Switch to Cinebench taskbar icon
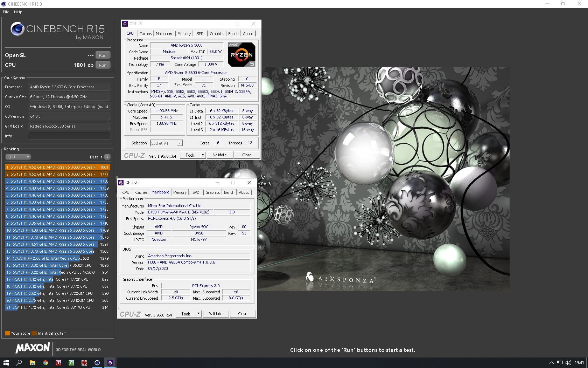 pyautogui.click(x=97, y=363)
